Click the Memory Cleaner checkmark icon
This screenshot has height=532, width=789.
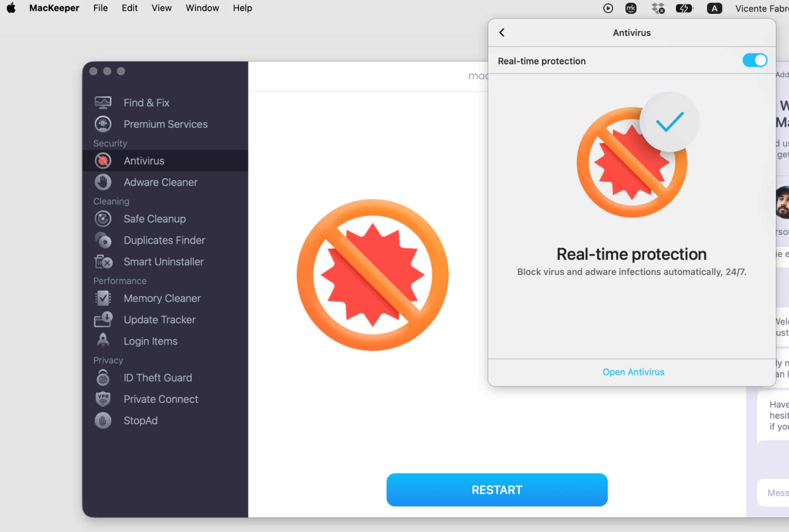(x=103, y=298)
